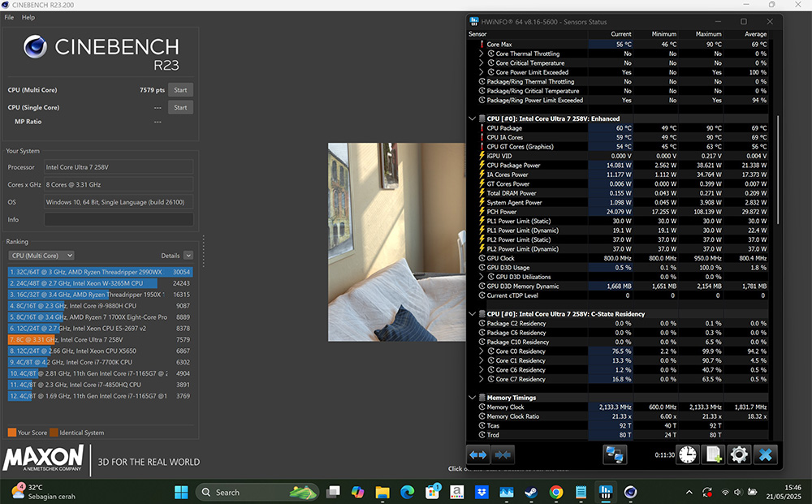This screenshot has height=504, width=812.
Task: Select the Memory Clock sensor row
Action: tap(618, 407)
